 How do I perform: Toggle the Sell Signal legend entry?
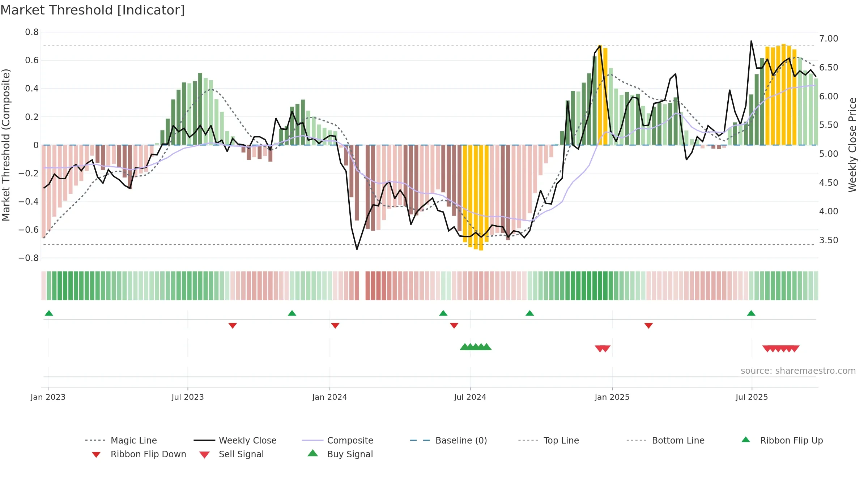[231, 454]
